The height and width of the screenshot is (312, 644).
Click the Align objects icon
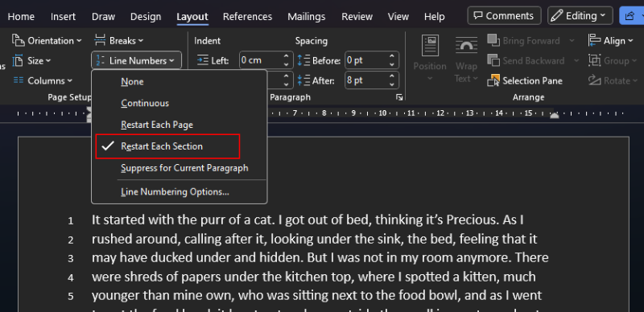pos(594,41)
